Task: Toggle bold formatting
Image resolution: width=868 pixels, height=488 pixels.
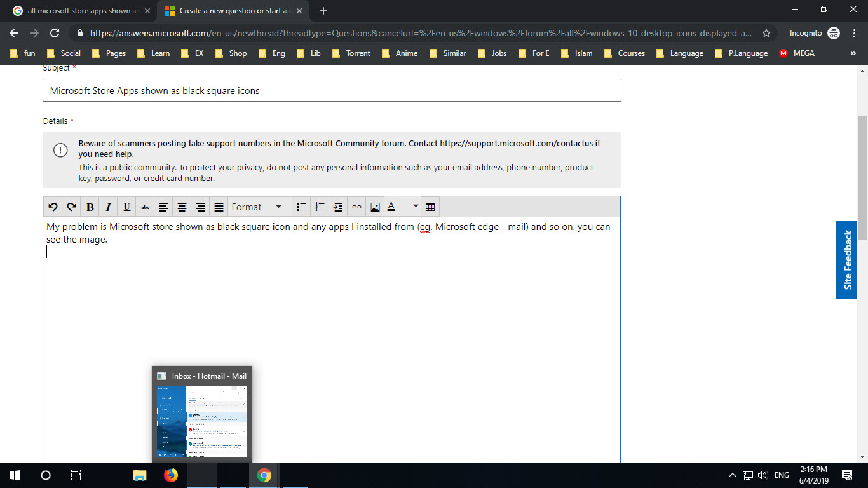Action: (x=90, y=207)
